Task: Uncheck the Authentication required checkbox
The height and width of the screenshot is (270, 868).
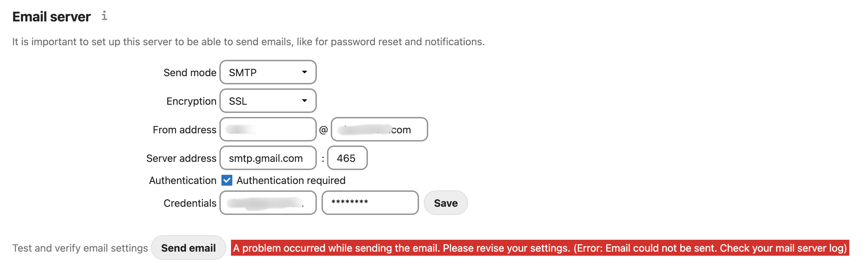Action: click(227, 180)
